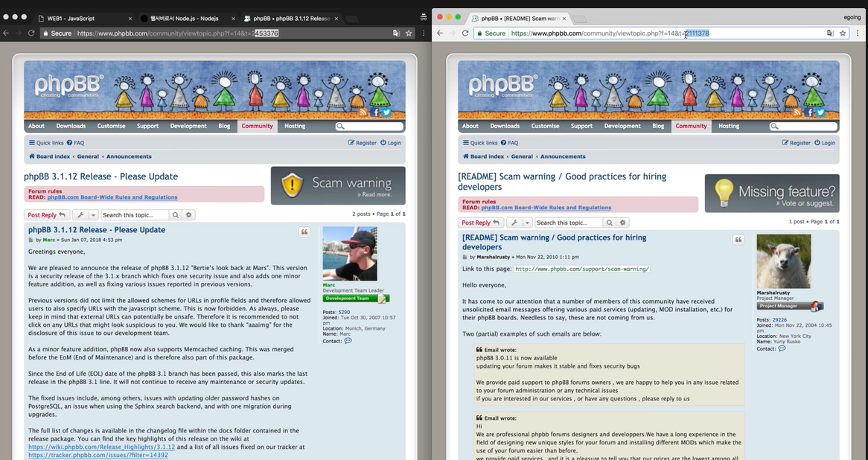Open Chrome menu dots in left browser
Screen dimensions: 868x460
pyautogui.click(x=424, y=33)
